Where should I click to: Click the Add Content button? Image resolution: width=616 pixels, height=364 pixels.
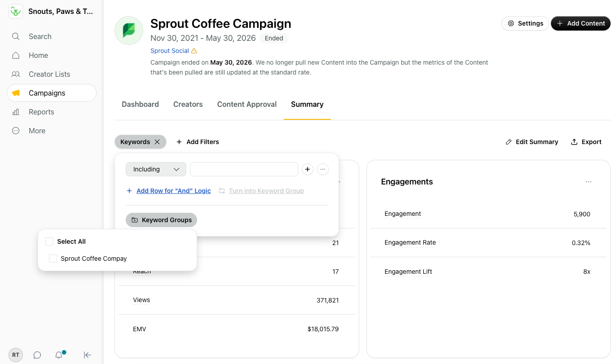tap(581, 23)
